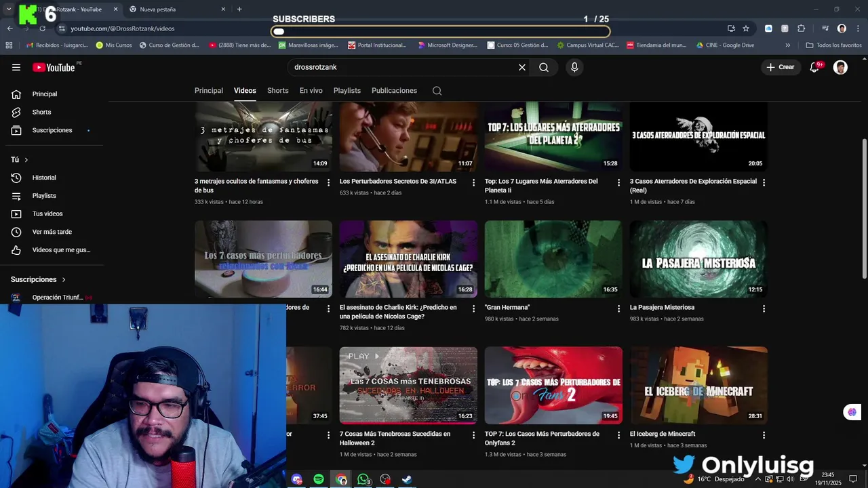Open the El Iceberg de Minecraft title
868x488 pixels.
point(663,434)
